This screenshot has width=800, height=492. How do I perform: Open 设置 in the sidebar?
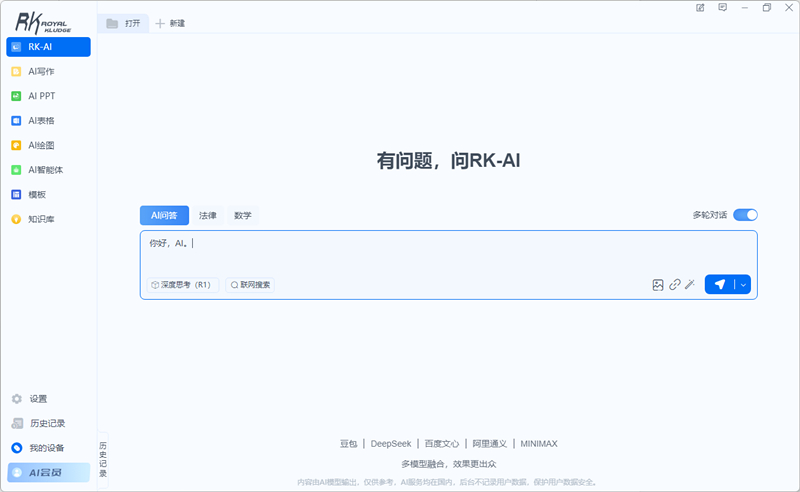coord(38,399)
